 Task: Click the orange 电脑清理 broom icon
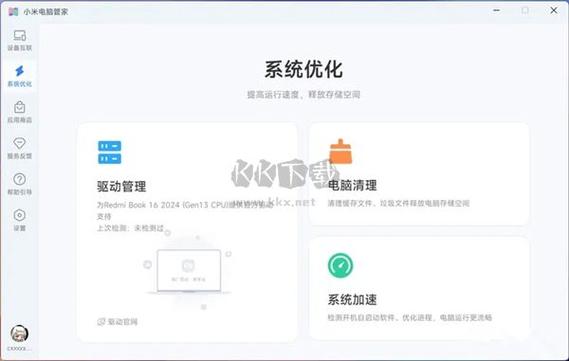pyautogui.click(x=340, y=151)
